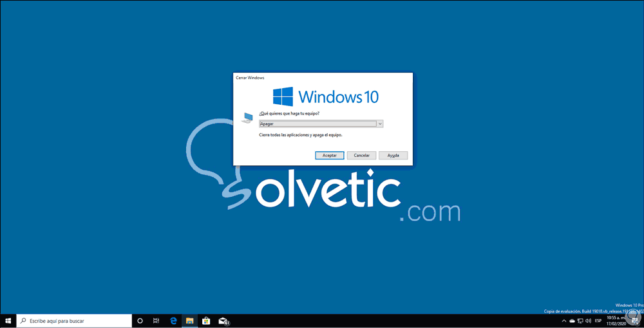
Task: Show hidden system tray icons chevron
Action: click(564, 321)
